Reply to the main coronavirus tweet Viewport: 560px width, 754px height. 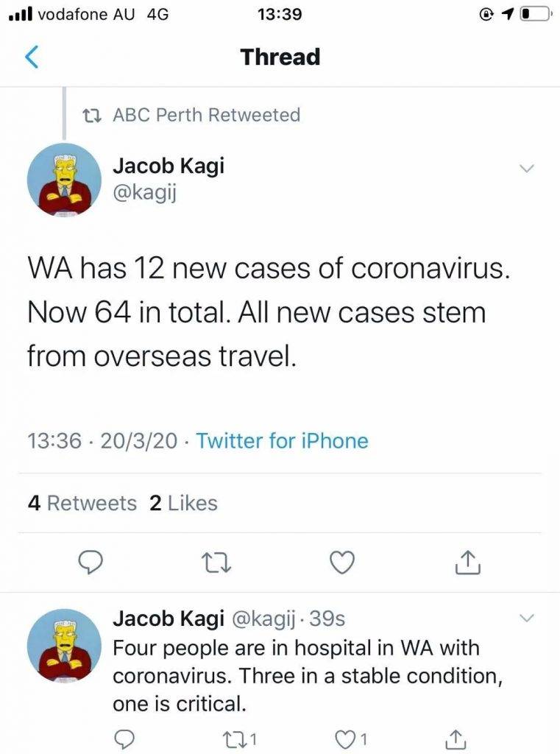tap(89, 563)
